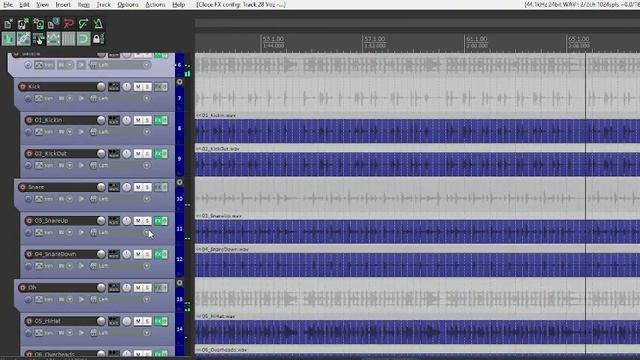
Task: Open the View menu
Action: click(42, 4)
